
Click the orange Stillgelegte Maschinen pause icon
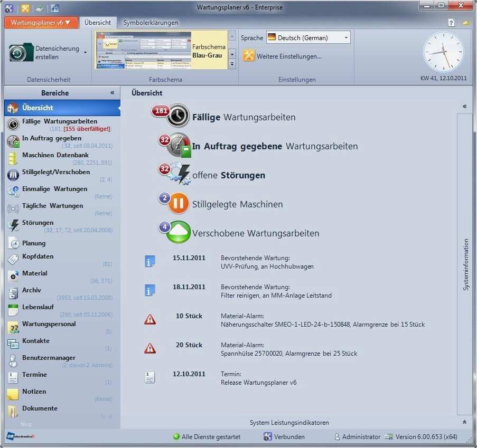[178, 203]
